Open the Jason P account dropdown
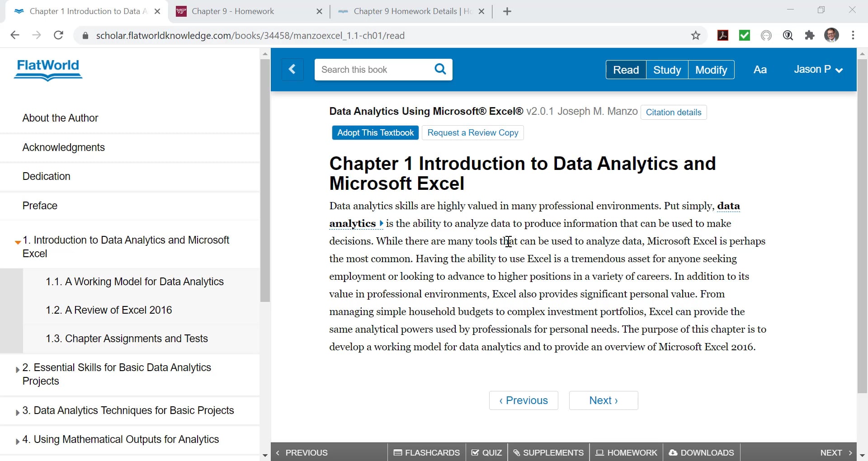The image size is (868, 461). point(818,70)
